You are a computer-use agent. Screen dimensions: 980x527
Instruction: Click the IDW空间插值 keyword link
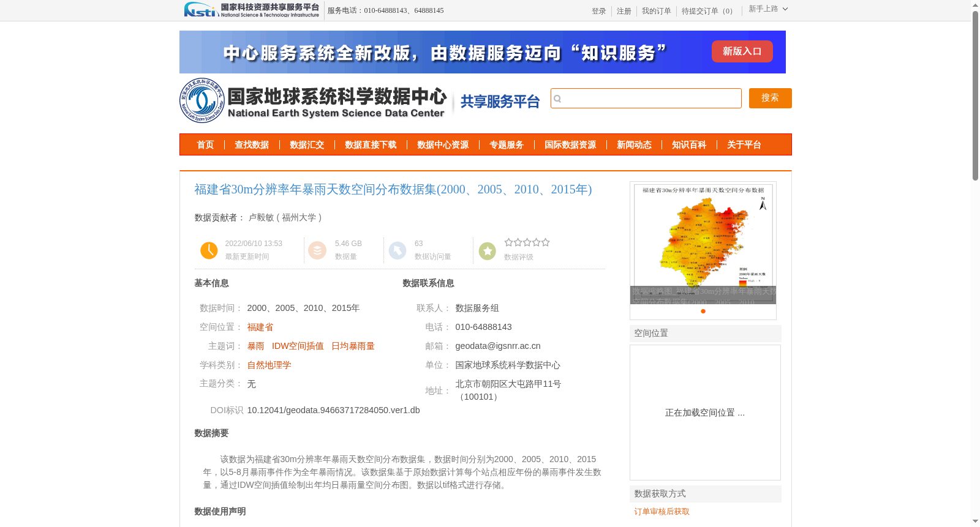[298, 346]
